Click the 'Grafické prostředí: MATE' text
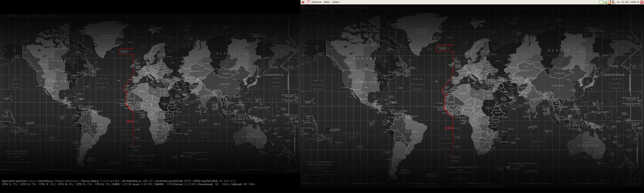Viewport: 644px width, 193px height. click(173, 181)
